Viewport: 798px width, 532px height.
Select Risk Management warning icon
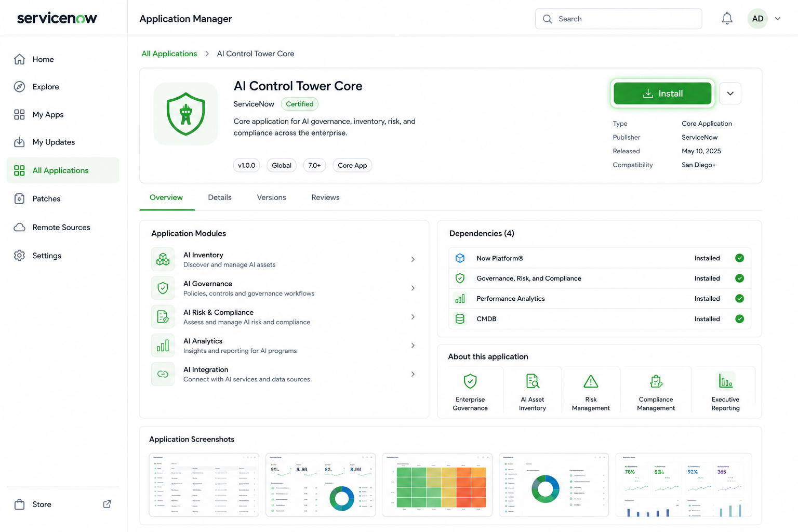[x=591, y=381]
